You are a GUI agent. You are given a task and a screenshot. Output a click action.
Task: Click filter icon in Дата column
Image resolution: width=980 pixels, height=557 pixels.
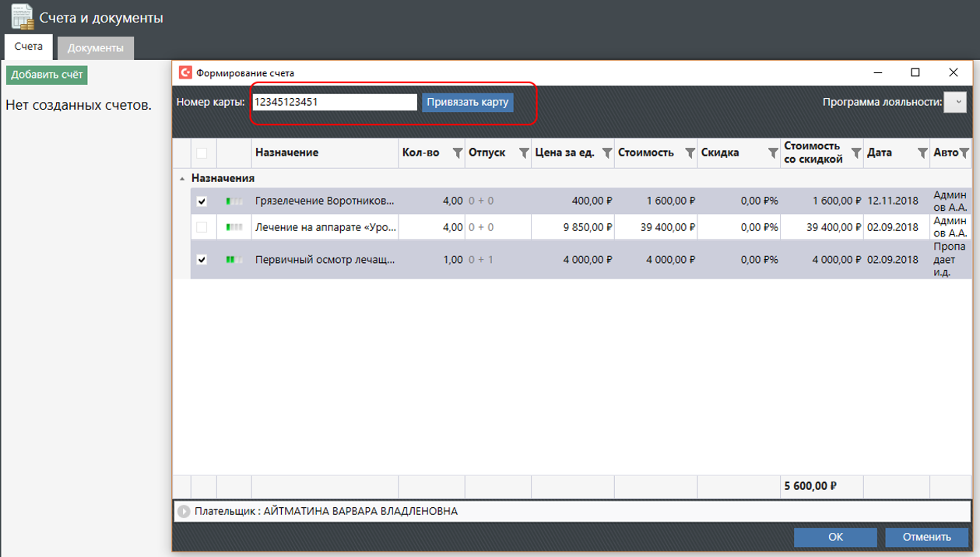(922, 153)
